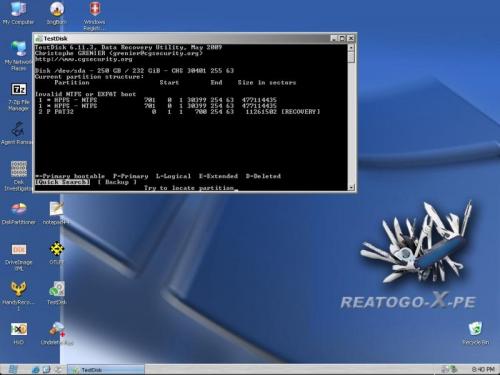Open the Disk Investigator desktop icon
Viewport: 500px width, 375px height.
[x=18, y=176]
